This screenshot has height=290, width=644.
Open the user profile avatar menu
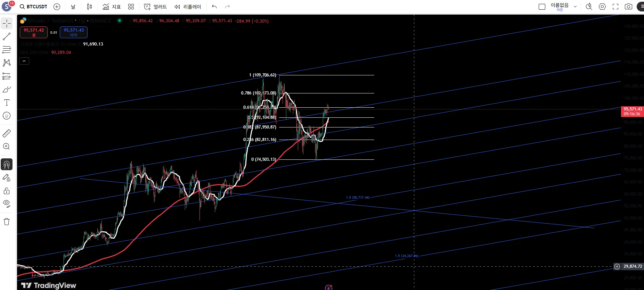coord(7,7)
